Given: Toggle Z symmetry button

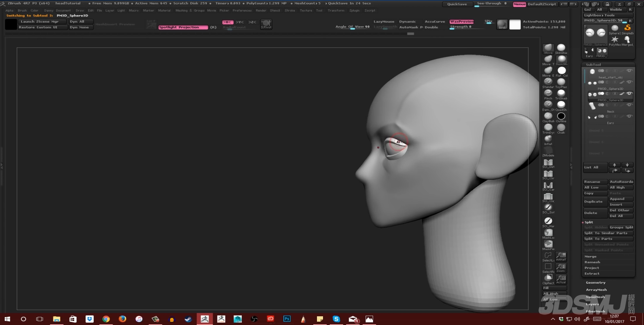Looking at the screenshot, I should point(252,22).
